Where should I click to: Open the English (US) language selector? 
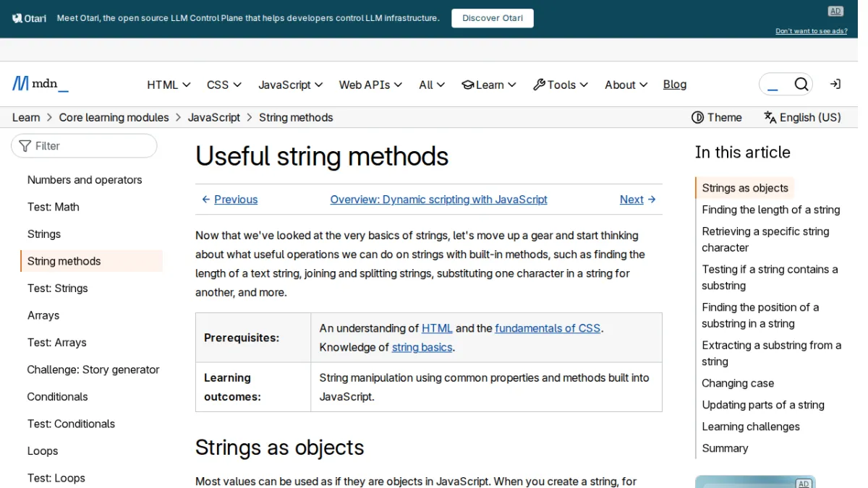pos(802,117)
